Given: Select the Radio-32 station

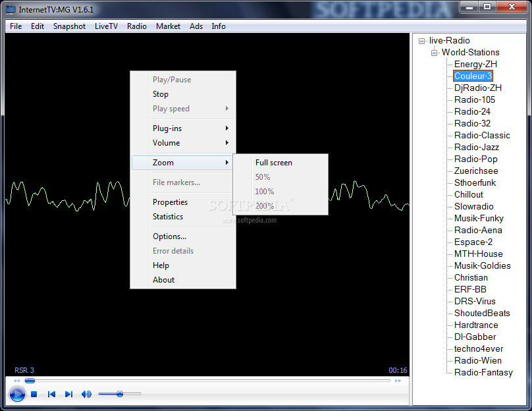Looking at the screenshot, I should [x=472, y=124].
